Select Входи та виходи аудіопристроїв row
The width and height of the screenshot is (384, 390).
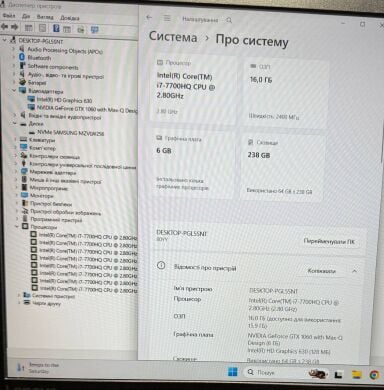(x=65, y=117)
